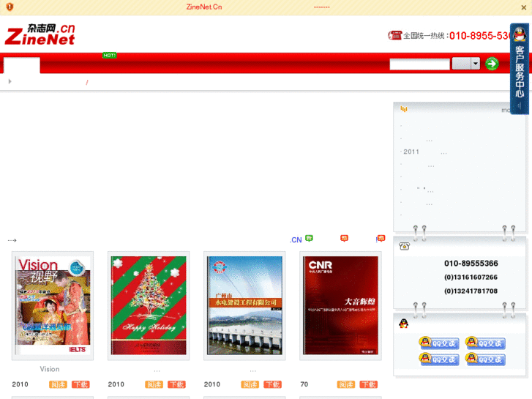Click the red telephone hotline icon
This screenshot has height=399, width=532.
click(395, 35)
